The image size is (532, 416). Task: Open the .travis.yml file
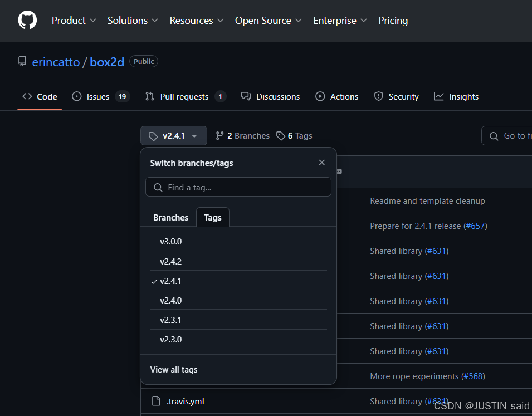pos(186,402)
